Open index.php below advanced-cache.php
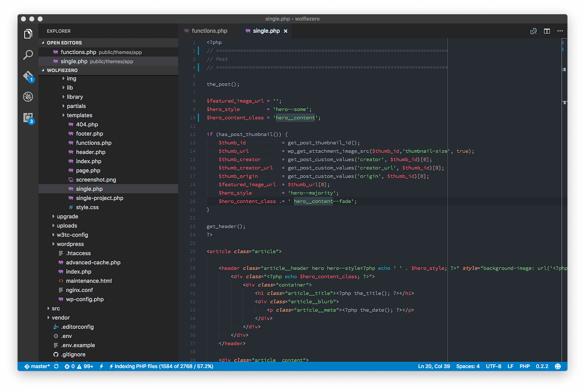The width and height of the screenshot is (585, 392). coord(109,272)
